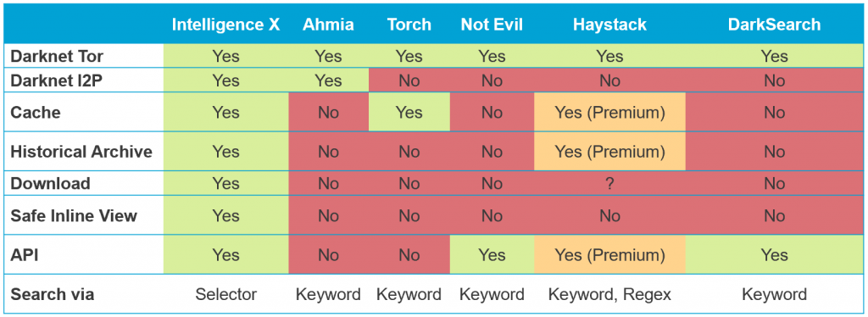
Task: Click the Intelligence X column header
Action: tap(225, 25)
